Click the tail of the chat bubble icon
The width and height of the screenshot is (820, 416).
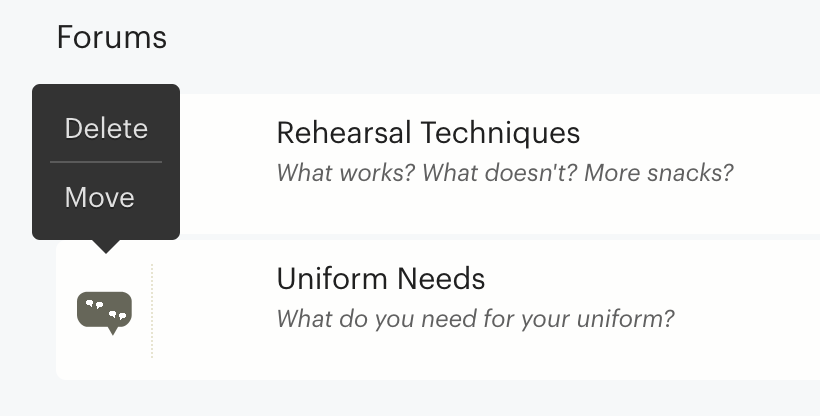(112, 331)
